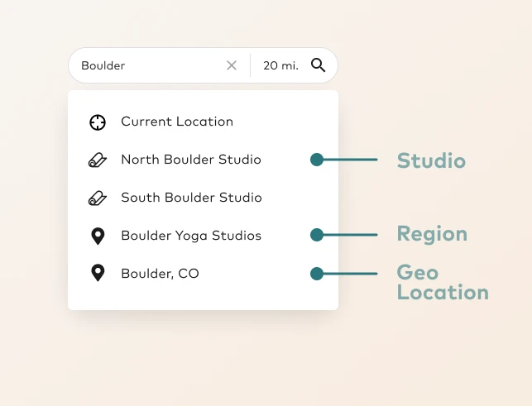The height and width of the screenshot is (406, 532).
Task: Click the teal dot on North Boulder Studio row
Action: (x=317, y=160)
